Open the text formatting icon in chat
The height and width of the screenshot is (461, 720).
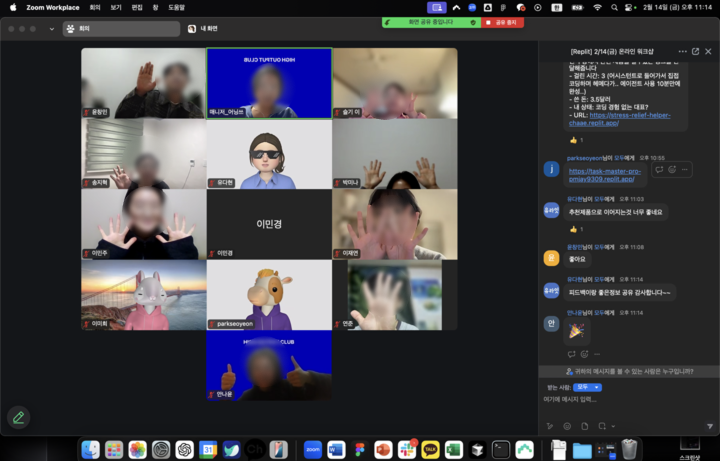coord(550,427)
